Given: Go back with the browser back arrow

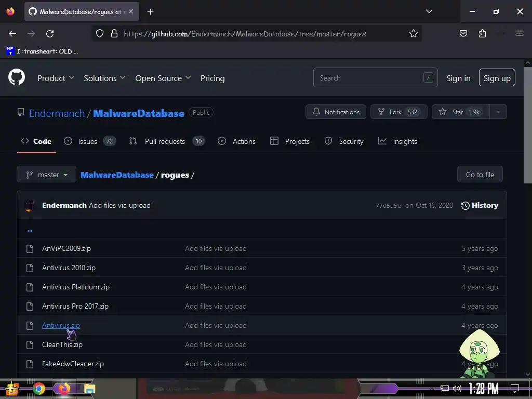Looking at the screenshot, I should point(12,34).
